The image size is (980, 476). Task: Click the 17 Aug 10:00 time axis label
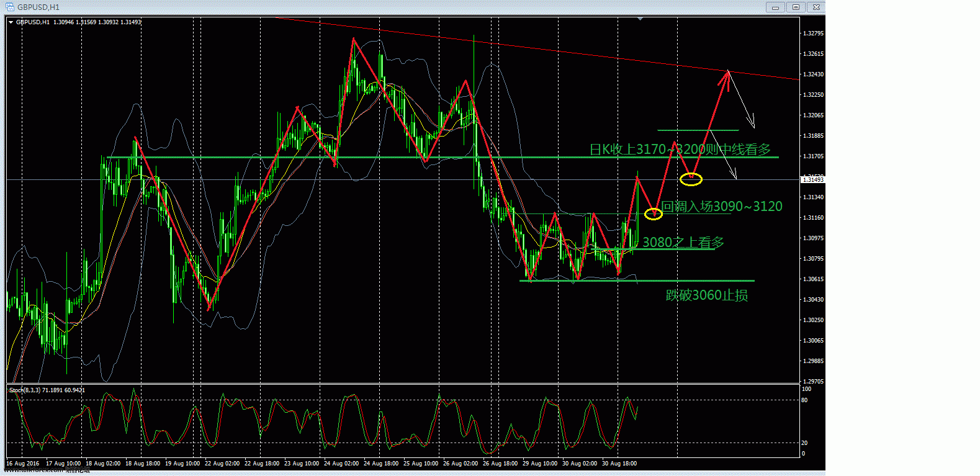click(x=63, y=464)
